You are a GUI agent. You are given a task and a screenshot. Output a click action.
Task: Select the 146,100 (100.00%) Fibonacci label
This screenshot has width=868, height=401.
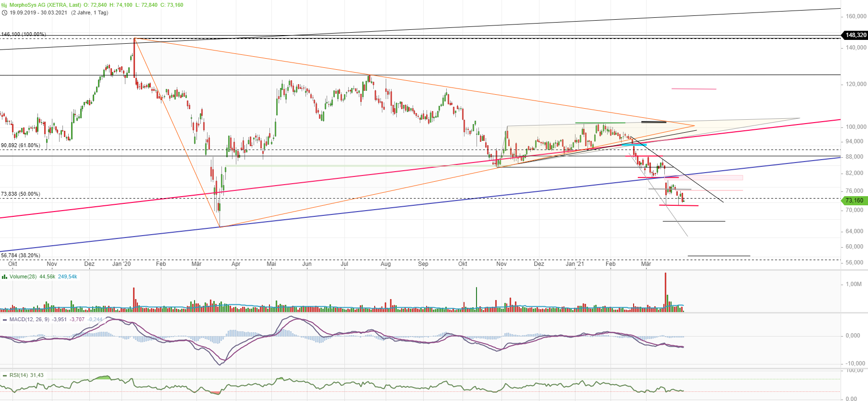click(24, 35)
